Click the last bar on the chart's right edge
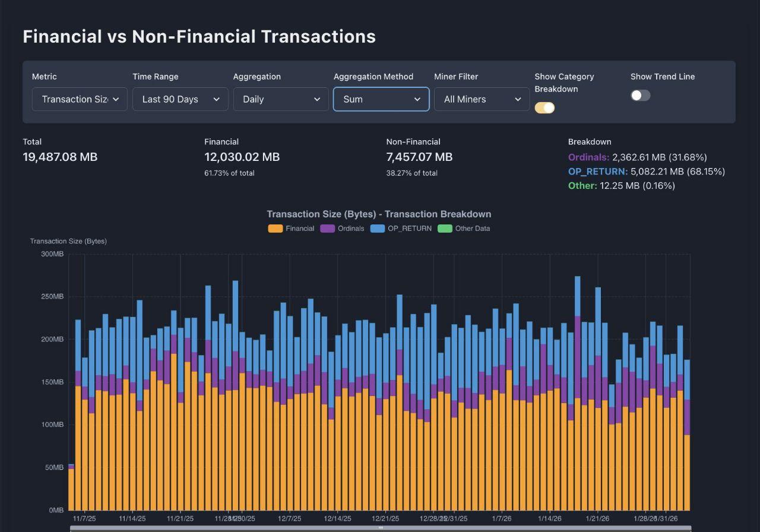 tap(687, 463)
